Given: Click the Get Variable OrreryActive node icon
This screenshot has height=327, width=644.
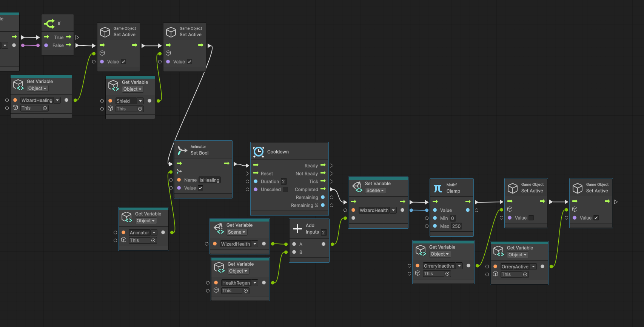Looking at the screenshot, I should pyautogui.click(x=499, y=251).
